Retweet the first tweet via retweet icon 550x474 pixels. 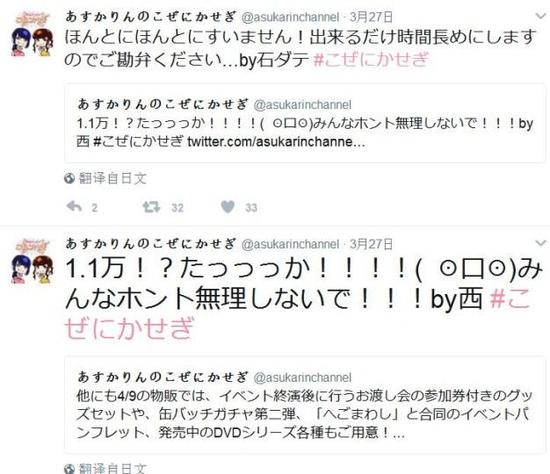click(x=151, y=207)
